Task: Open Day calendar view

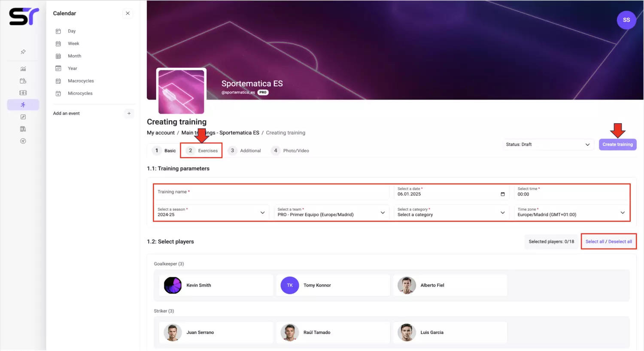Action: [x=72, y=31]
